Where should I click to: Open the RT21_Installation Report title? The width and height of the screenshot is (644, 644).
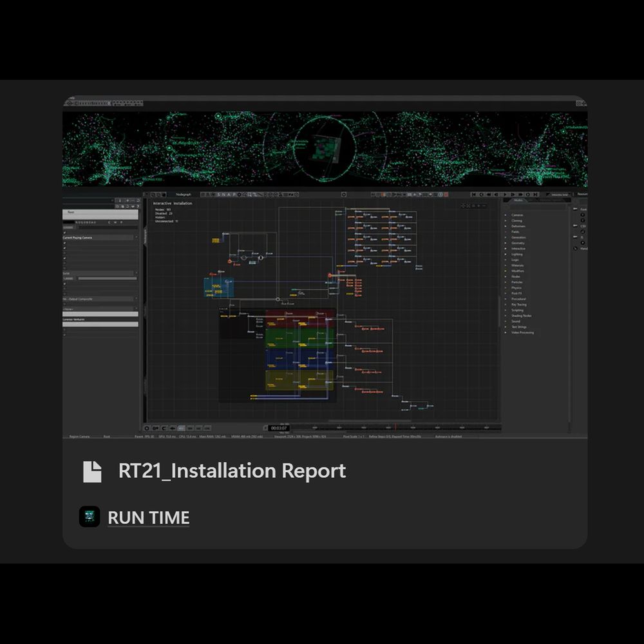pos(232,471)
